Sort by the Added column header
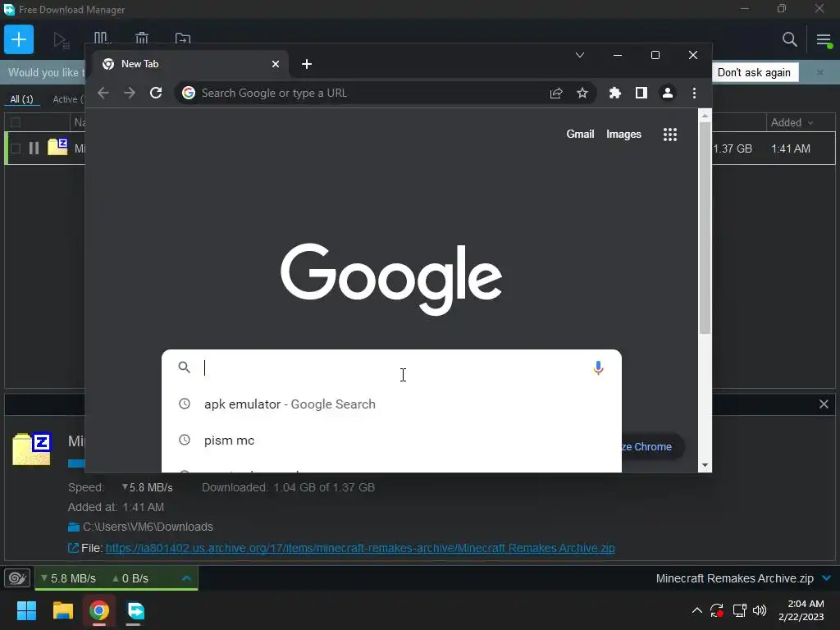The image size is (840, 630). (792, 123)
